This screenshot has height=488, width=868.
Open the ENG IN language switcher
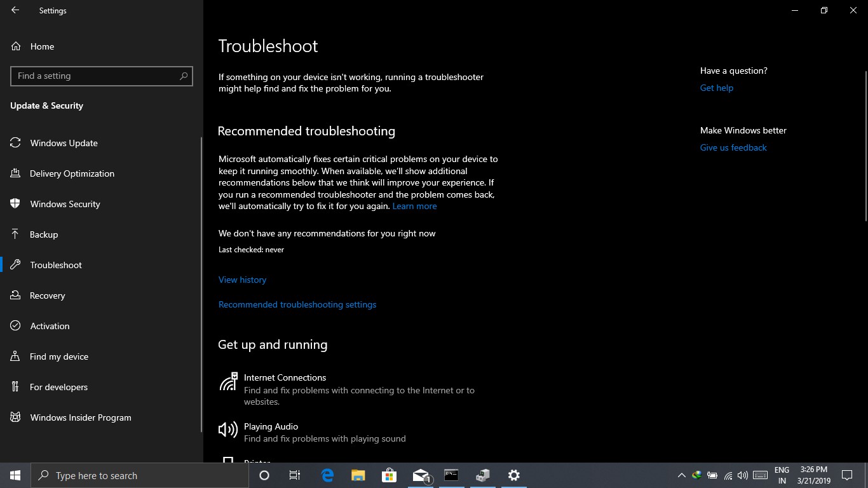782,475
